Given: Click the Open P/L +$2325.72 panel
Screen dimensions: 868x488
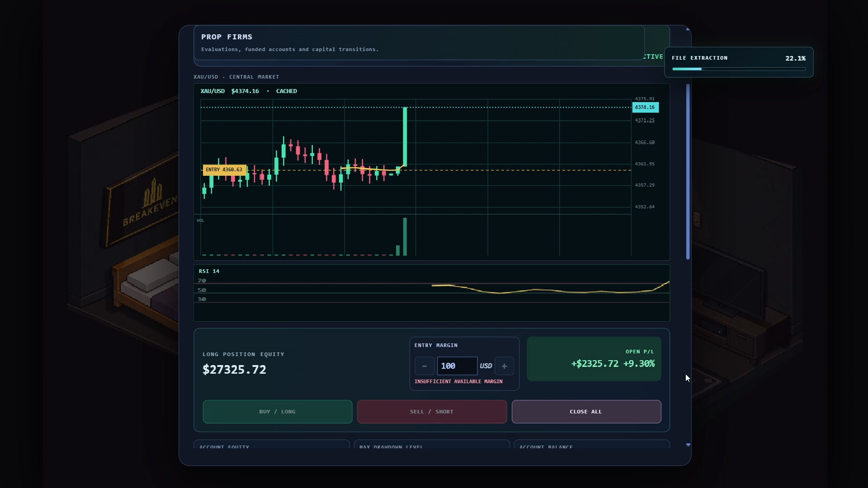Looking at the screenshot, I should (594, 359).
